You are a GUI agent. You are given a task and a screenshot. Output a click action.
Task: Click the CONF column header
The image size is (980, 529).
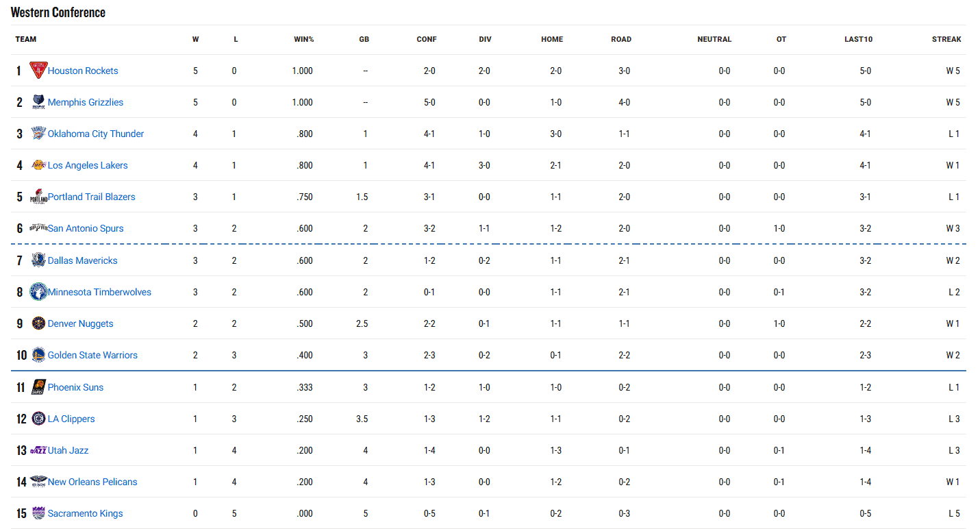(x=426, y=39)
